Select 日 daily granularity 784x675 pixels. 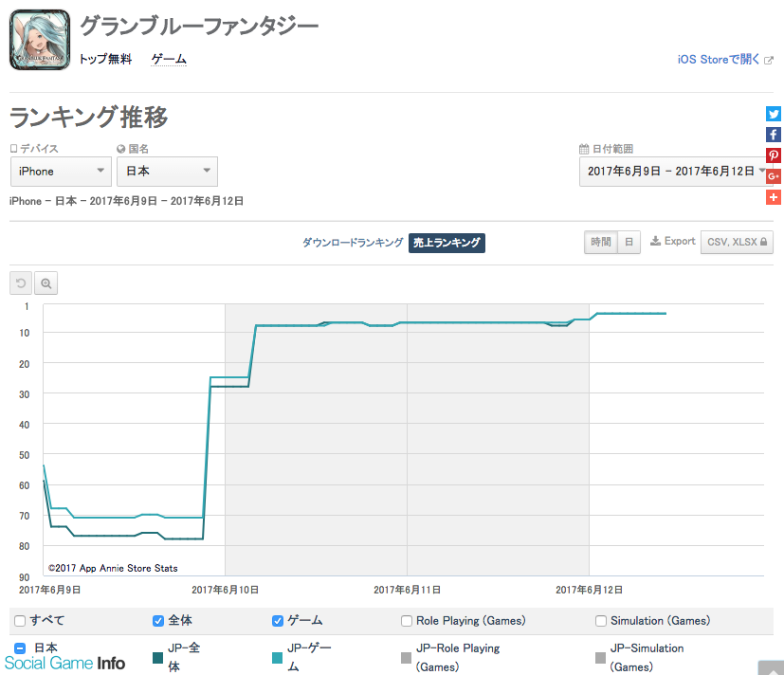pos(629,243)
